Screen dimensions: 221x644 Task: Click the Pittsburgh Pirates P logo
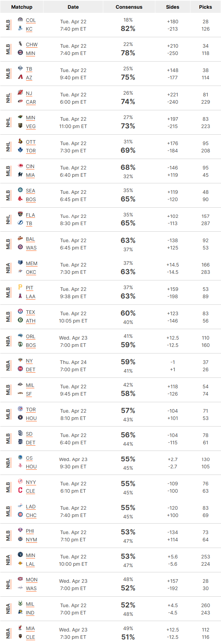pyautogui.click(x=20, y=287)
